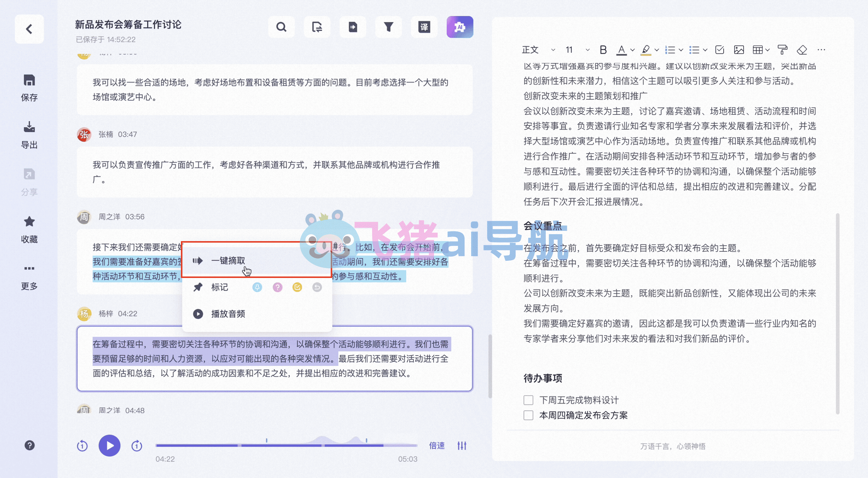
Task: Click the 会议重点 heading in notes
Action: pos(542,226)
